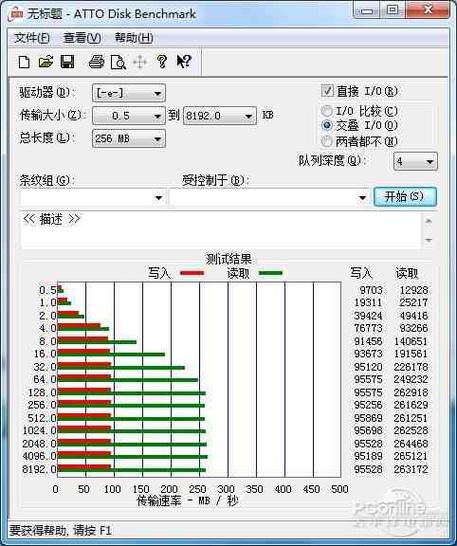Screen dimensions: 457x546
Task: Click the 1024.0 row label on chart
Action: pos(39,430)
